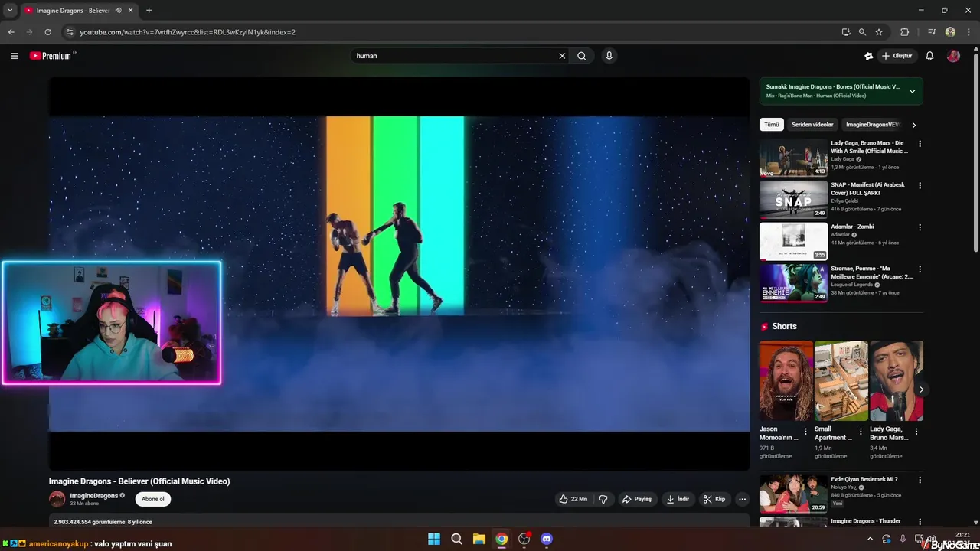Screen dimensions: 980x551
Task: Open Evde Çiyan Beslemek Mi video
Action: (793, 494)
